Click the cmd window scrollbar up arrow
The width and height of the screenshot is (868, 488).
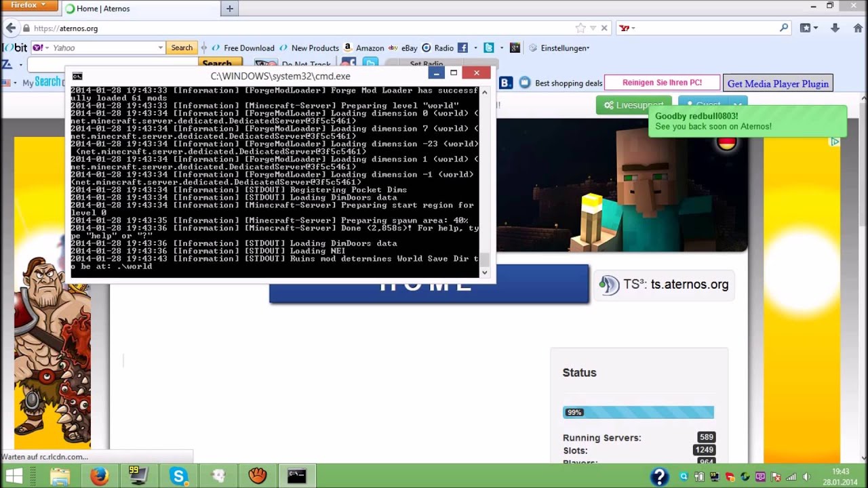(x=484, y=91)
